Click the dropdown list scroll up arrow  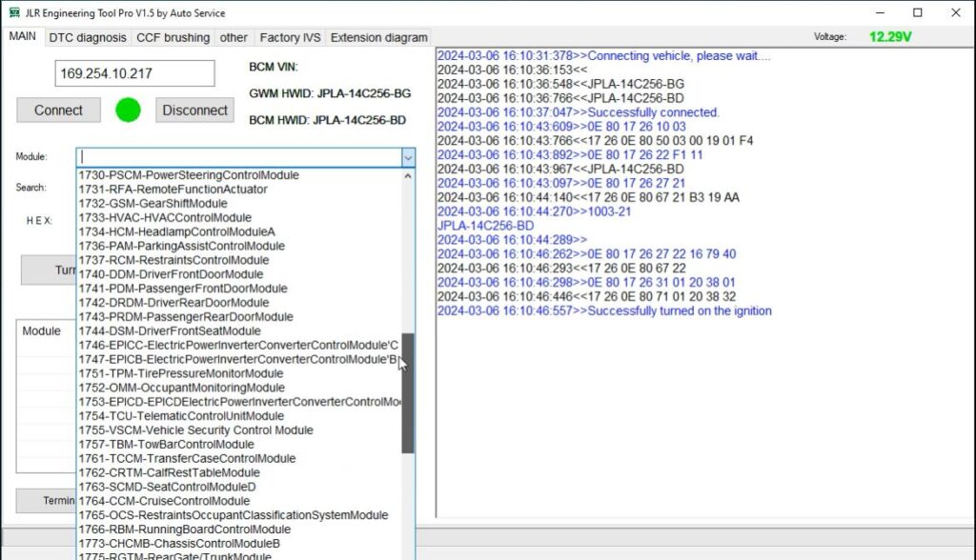(x=408, y=176)
